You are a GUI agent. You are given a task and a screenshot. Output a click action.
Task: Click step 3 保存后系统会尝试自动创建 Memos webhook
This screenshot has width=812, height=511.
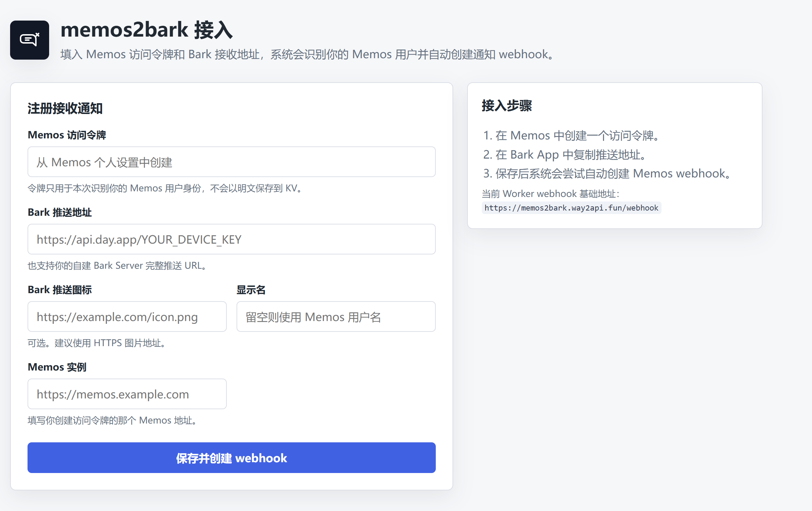(607, 173)
